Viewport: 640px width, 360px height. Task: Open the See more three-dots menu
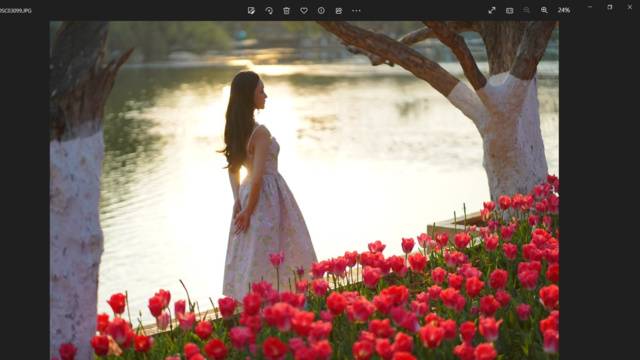pyautogui.click(x=356, y=11)
